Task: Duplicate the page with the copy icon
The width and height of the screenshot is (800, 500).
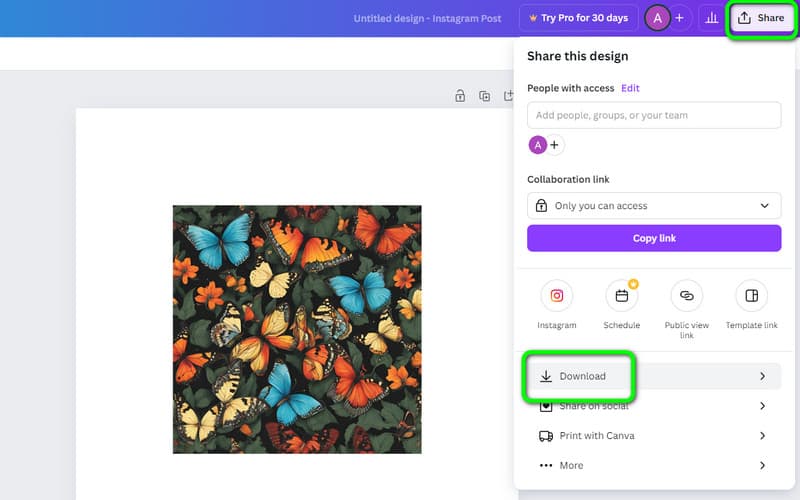Action: 484,96
